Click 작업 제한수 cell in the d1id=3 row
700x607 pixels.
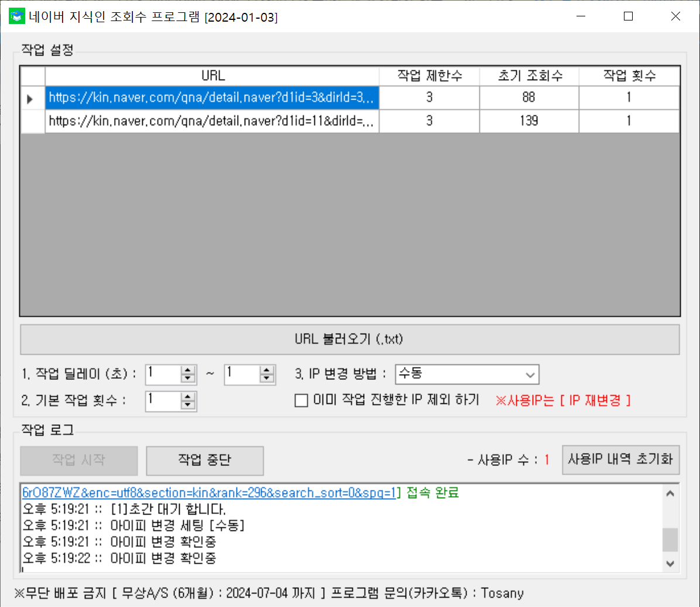[430, 98]
